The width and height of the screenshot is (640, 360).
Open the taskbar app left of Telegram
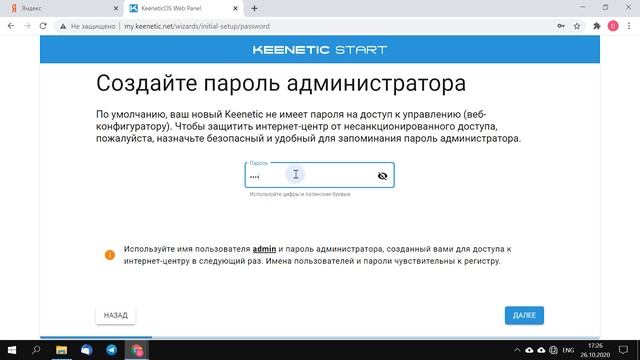click(x=87, y=350)
